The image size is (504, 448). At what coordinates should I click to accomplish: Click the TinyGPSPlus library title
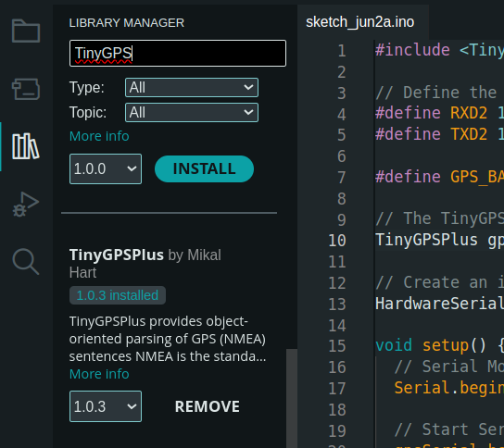pos(117,255)
